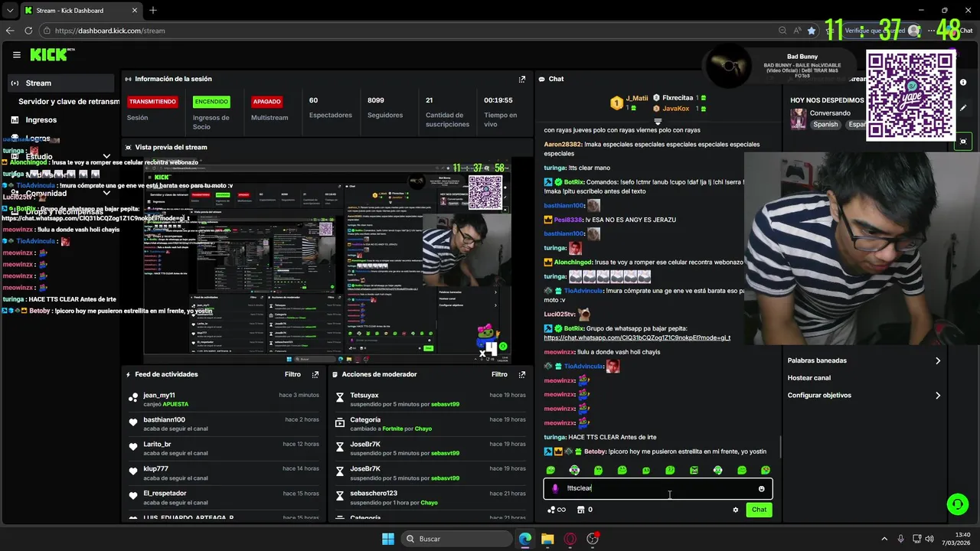Click the TRANSMITIENDO session status badge

pyautogui.click(x=152, y=102)
